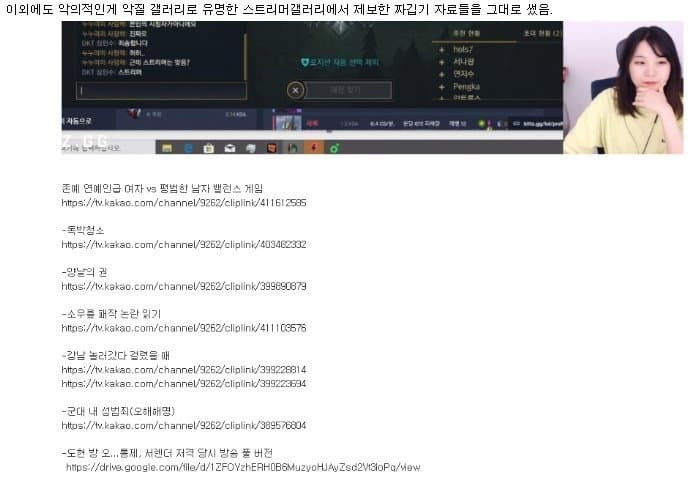Select the suggested friends tab
The height and width of the screenshot is (494, 690).
click(x=466, y=33)
